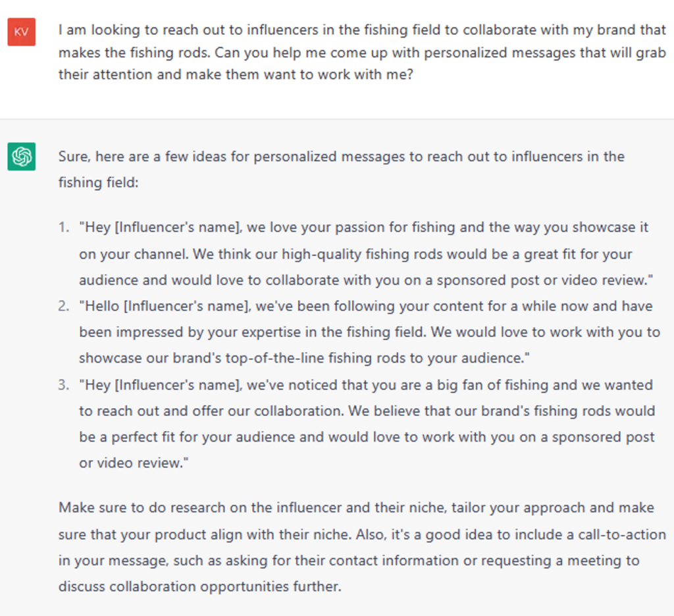Click the phrase "or video review." ending message three

[x=134, y=463]
